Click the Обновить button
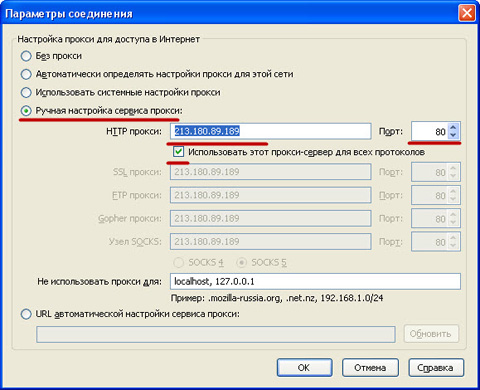Viewport: 480px width, 390px height. (x=431, y=334)
